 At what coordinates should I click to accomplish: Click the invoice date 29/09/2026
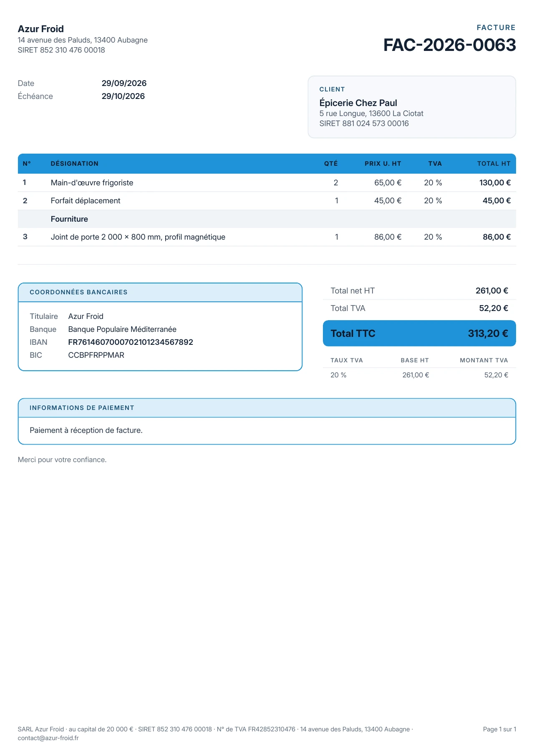coord(124,83)
